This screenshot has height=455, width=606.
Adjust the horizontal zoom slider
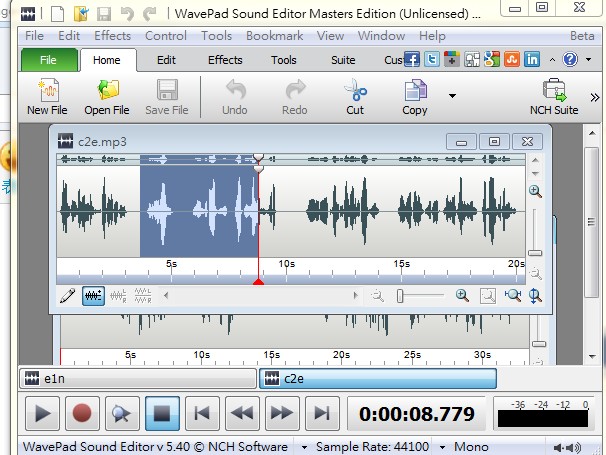(x=400, y=296)
